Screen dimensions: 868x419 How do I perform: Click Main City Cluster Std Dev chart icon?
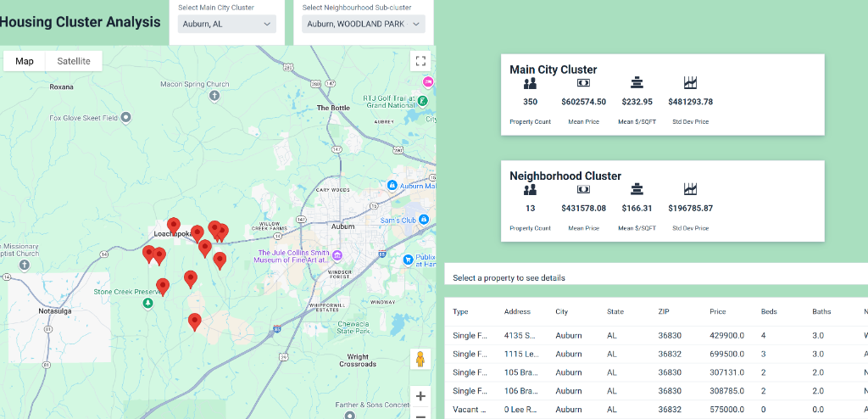coord(690,83)
